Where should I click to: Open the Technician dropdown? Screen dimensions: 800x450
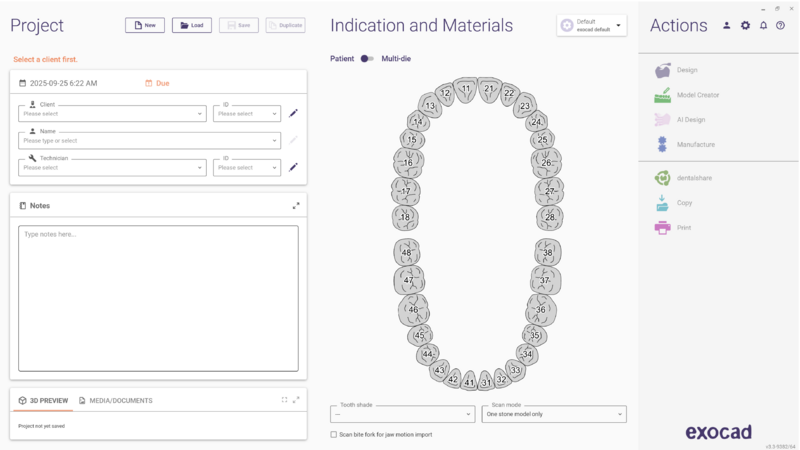pos(112,167)
